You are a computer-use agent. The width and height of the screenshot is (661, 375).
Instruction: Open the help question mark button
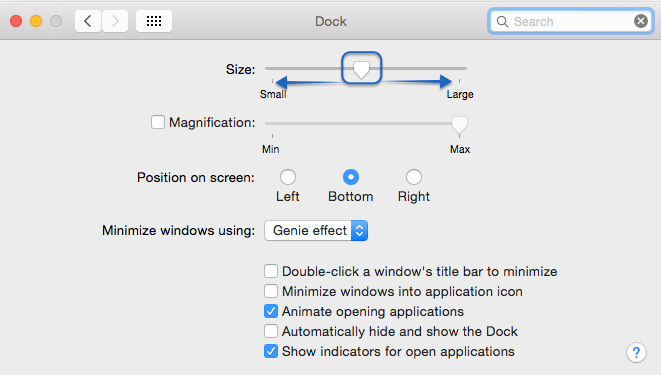point(636,352)
